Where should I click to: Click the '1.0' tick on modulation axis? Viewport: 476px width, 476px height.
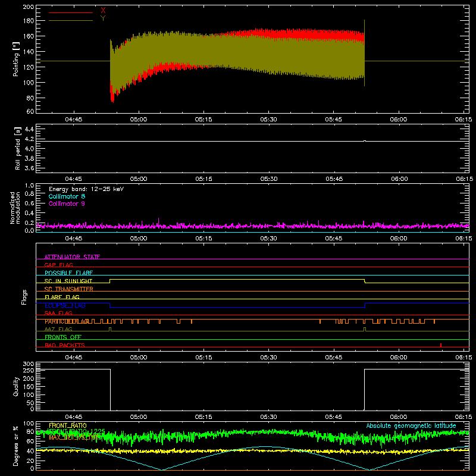click(29, 186)
